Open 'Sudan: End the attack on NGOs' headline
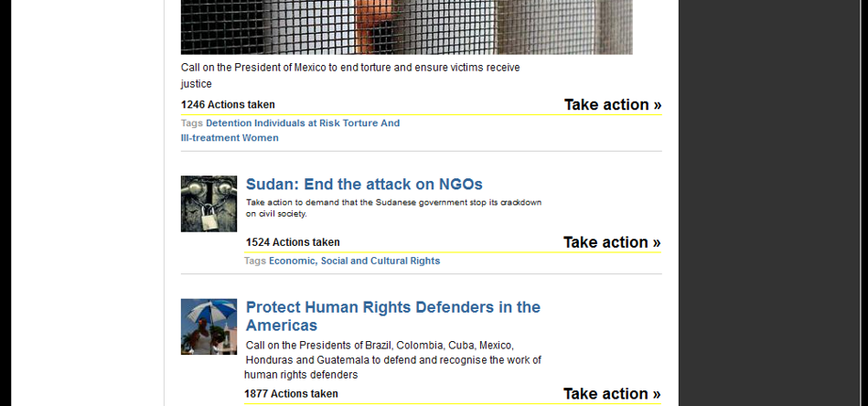The width and height of the screenshot is (868, 406). pos(364,184)
